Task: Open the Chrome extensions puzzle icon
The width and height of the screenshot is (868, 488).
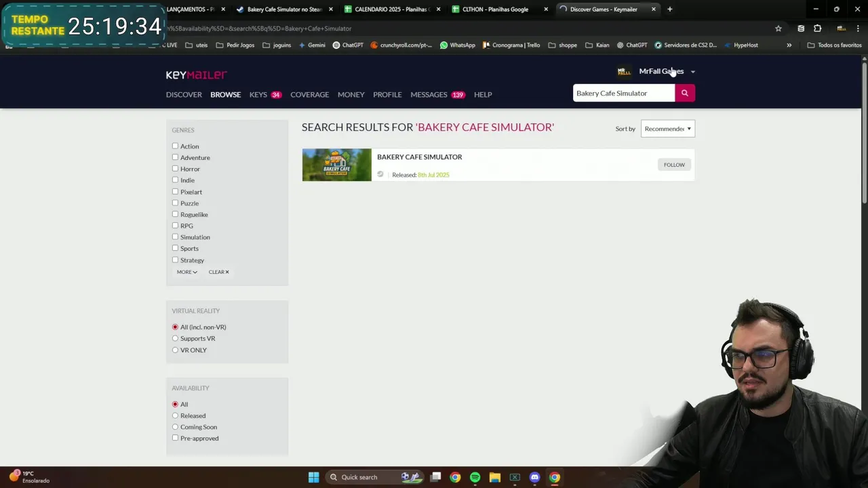Action: pyautogui.click(x=818, y=28)
